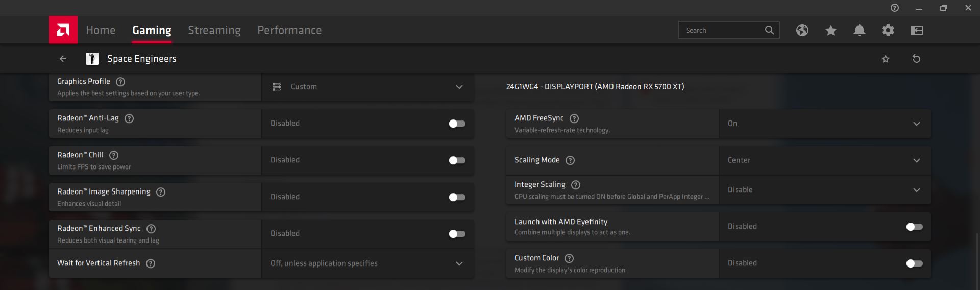Enable Radeon Image Sharpening toggle

tap(457, 197)
